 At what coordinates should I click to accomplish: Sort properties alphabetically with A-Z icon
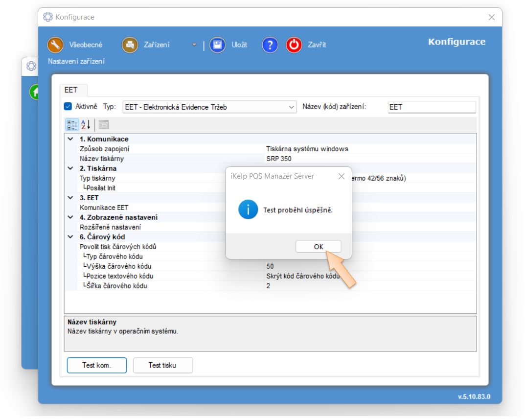click(86, 124)
